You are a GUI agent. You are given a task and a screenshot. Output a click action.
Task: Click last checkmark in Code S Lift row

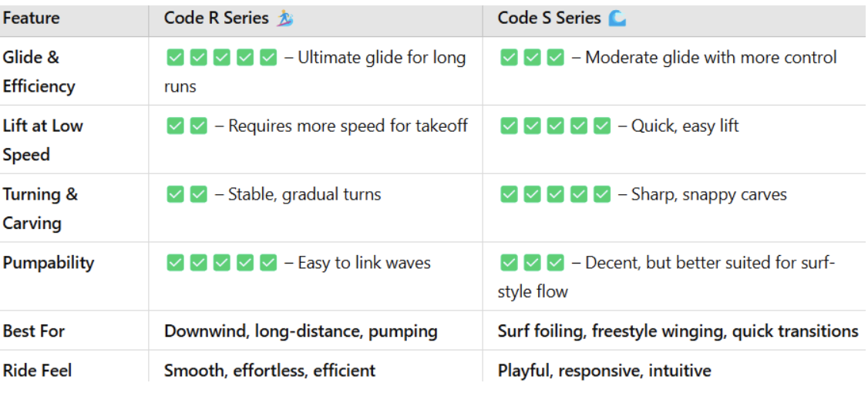pos(602,126)
